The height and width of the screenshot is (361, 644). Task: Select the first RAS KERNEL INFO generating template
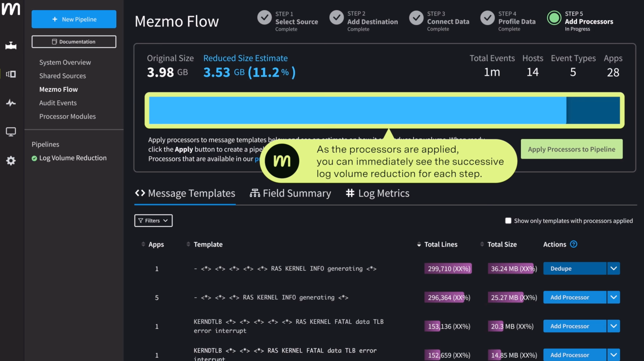click(285, 268)
